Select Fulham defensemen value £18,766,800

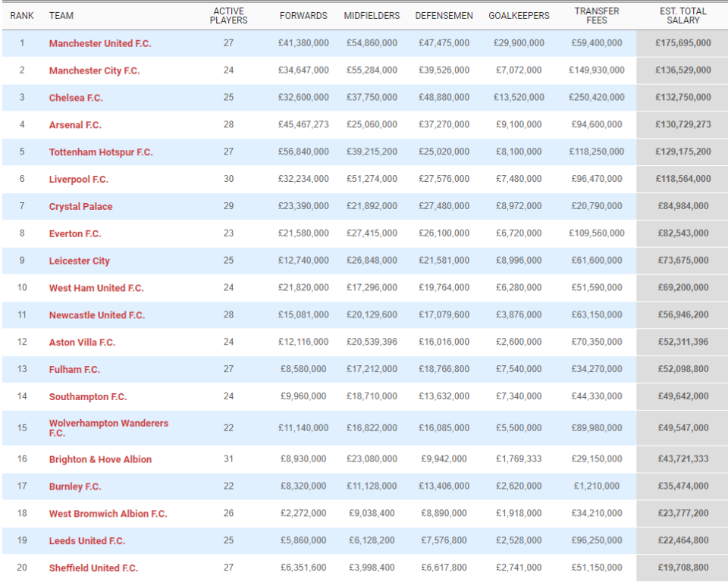(x=444, y=369)
